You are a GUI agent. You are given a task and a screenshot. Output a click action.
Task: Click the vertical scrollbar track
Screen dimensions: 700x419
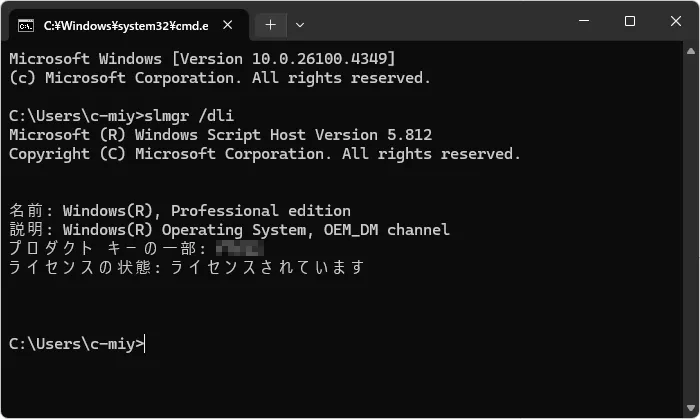pyautogui.click(x=691, y=229)
